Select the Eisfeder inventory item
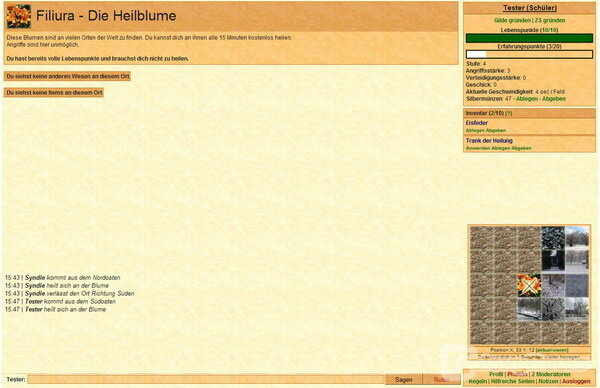This screenshot has width=600, height=388. [476, 123]
